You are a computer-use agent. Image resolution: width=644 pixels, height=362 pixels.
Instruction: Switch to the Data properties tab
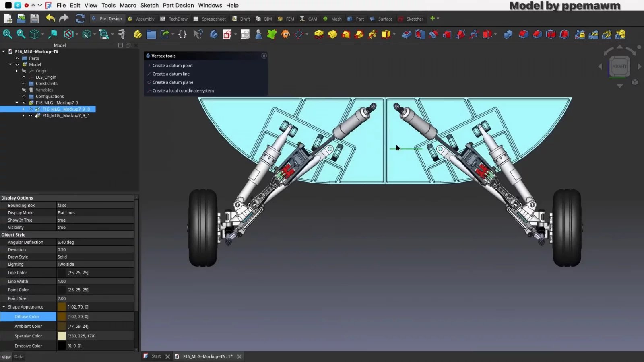[x=19, y=356]
